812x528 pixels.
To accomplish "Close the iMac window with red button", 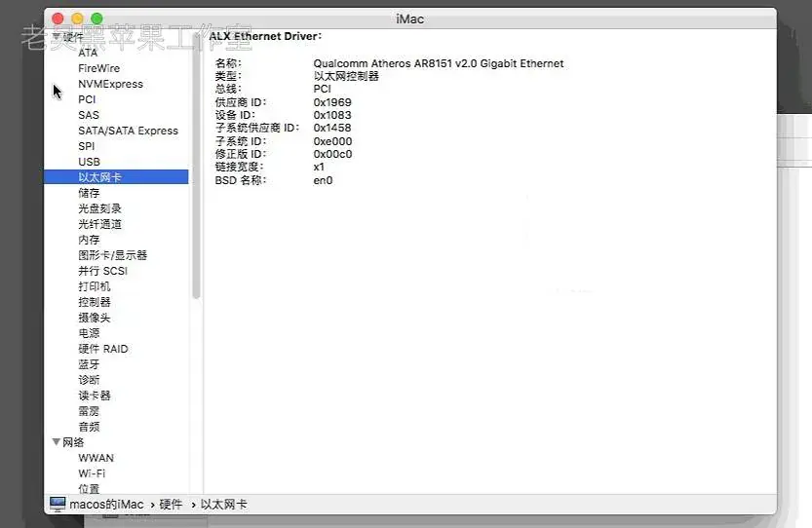I will coord(58,19).
